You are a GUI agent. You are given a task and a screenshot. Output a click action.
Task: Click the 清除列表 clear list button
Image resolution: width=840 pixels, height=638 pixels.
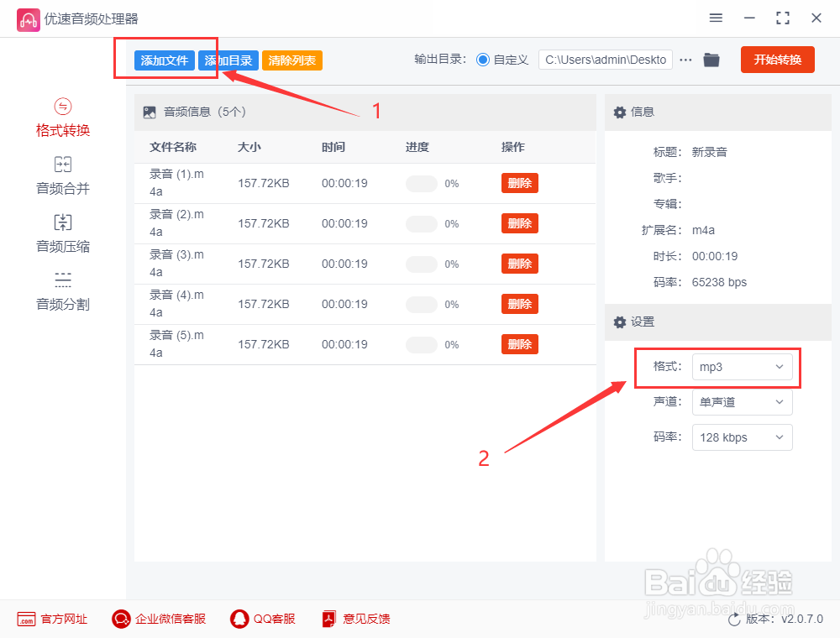coord(292,60)
